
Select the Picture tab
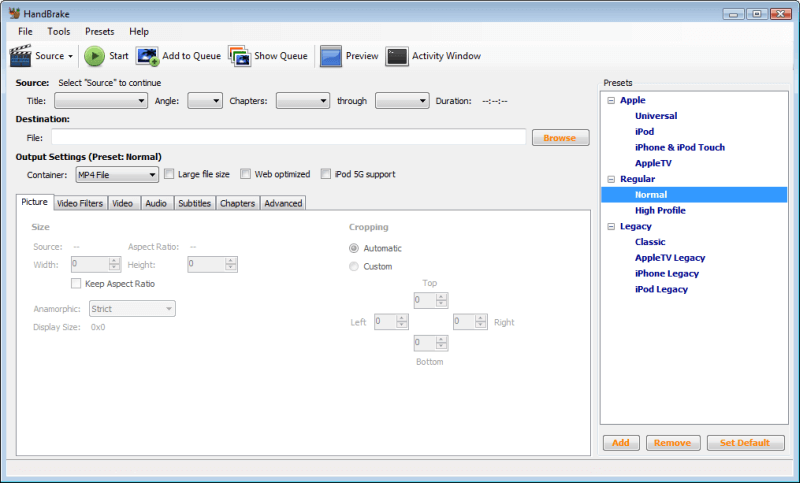pyautogui.click(x=34, y=202)
